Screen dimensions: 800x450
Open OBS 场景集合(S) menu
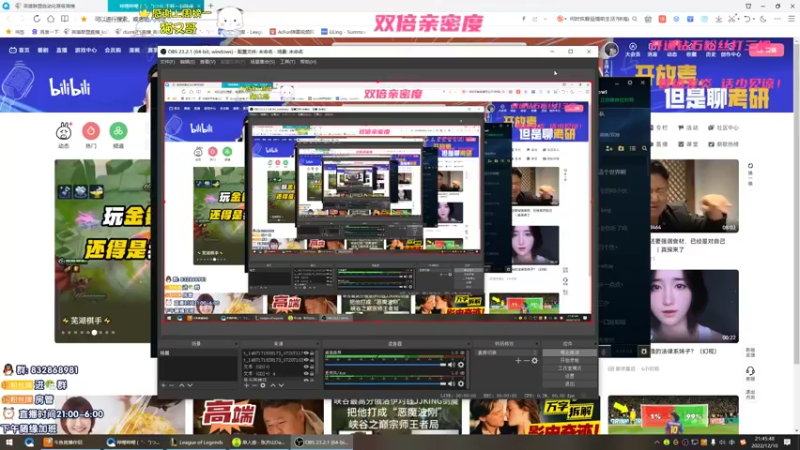(263, 62)
